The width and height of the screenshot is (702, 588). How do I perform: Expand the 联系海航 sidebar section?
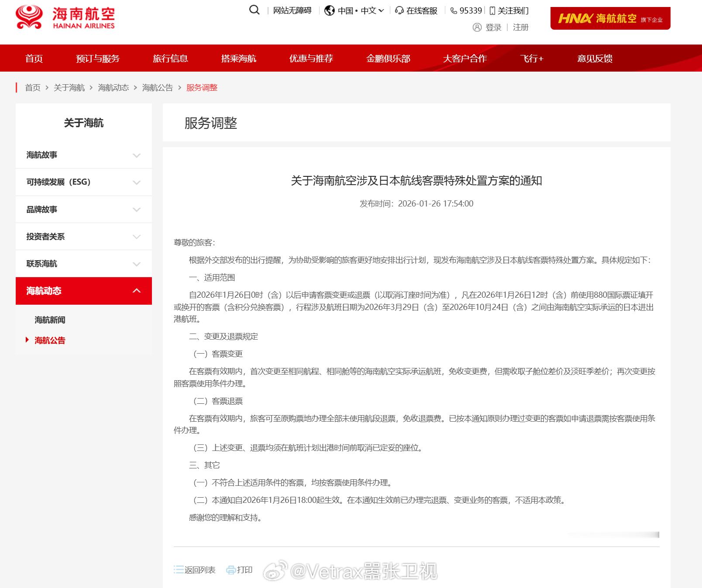[x=84, y=264]
